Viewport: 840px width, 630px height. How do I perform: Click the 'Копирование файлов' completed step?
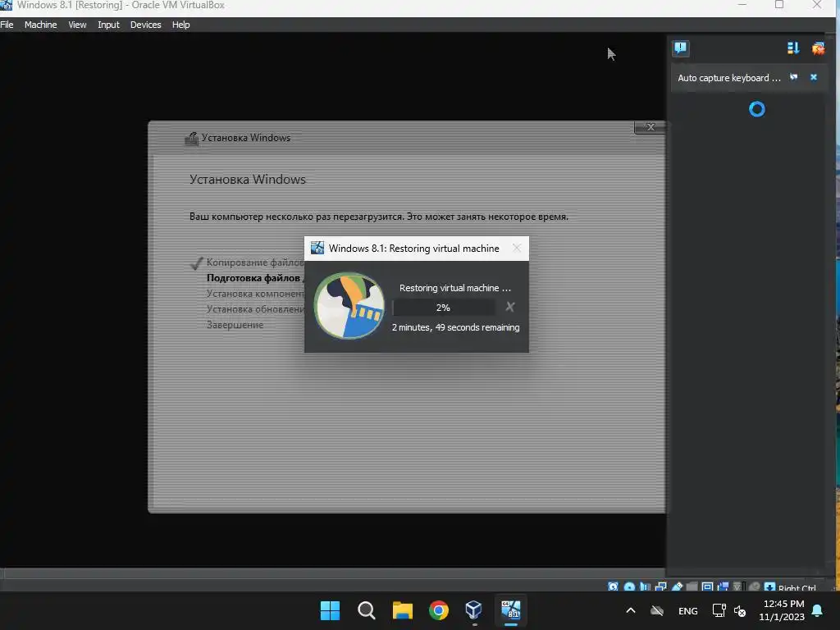(x=255, y=262)
